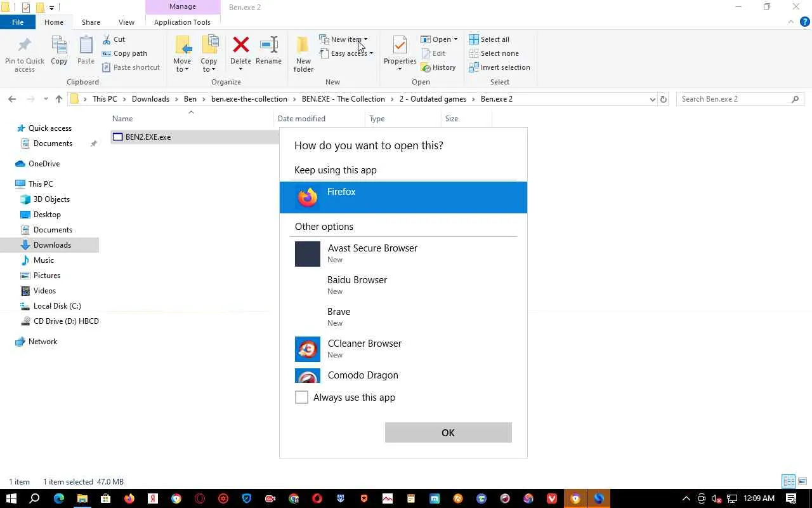
Task: Open Downloads in the navigation pane
Action: pyautogui.click(x=52, y=245)
